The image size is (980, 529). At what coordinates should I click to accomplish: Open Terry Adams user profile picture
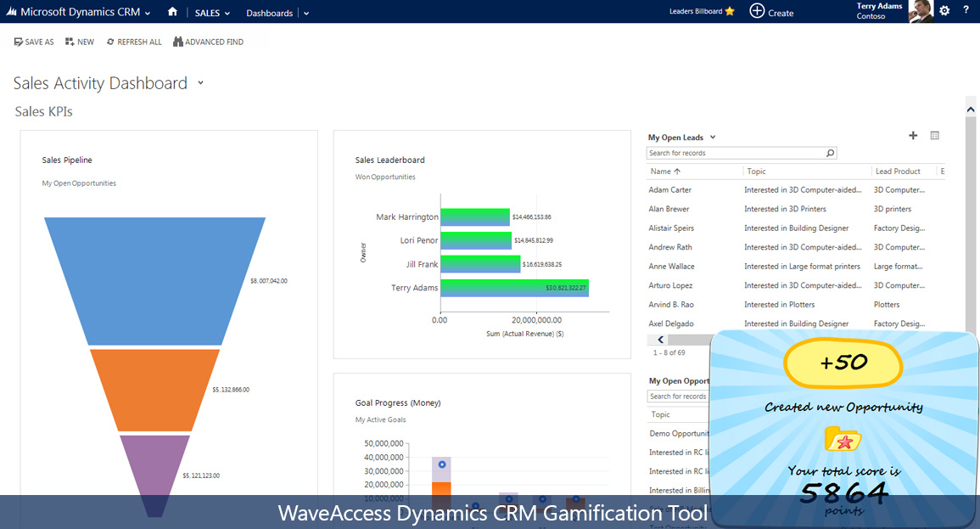(x=921, y=11)
